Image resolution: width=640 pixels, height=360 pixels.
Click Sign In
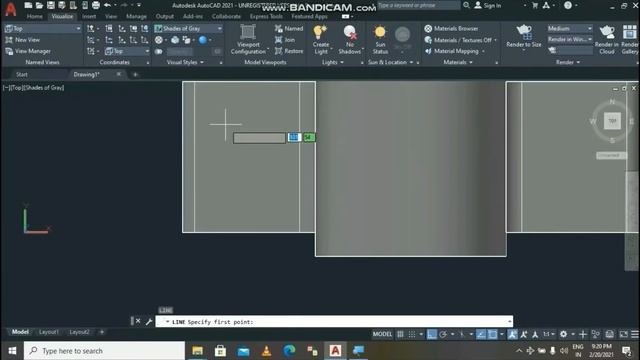tap(488, 5)
